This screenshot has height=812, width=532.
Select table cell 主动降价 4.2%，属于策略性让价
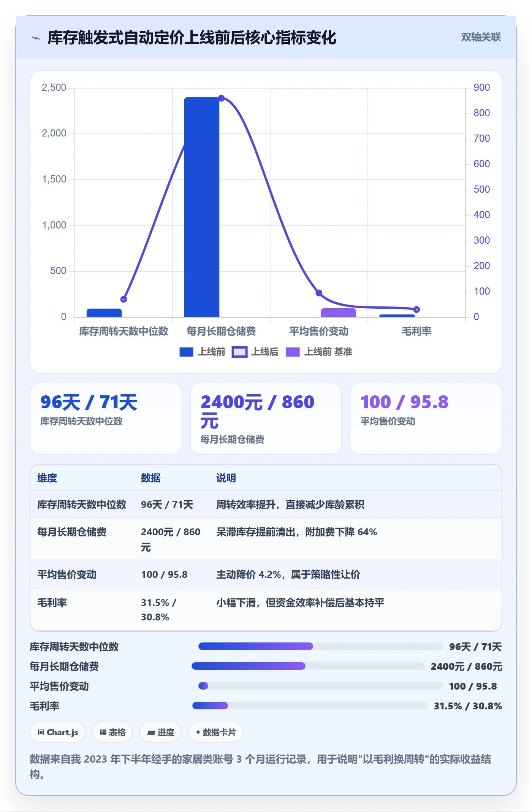pyautogui.click(x=288, y=574)
